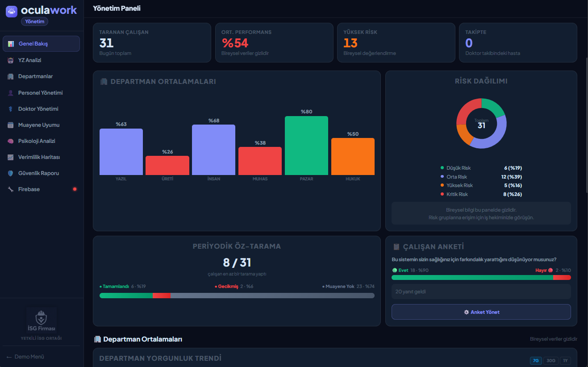Open Personel Yönetimi section
Image resolution: width=588 pixels, height=367 pixels.
coord(41,93)
